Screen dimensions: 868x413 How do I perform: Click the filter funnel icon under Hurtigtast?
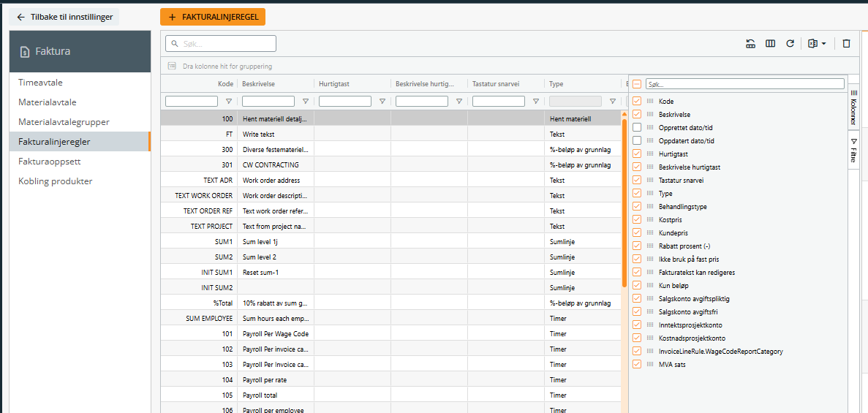382,102
